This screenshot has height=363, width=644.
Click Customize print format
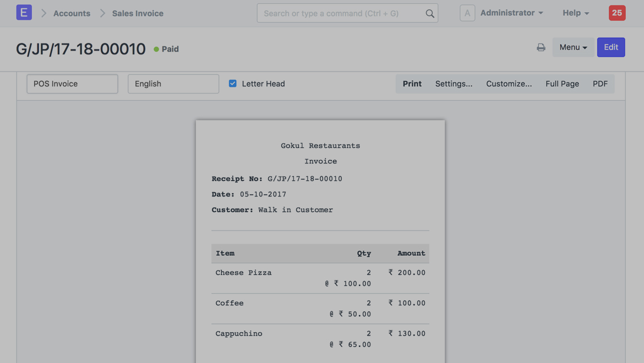click(x=509, y=84)
